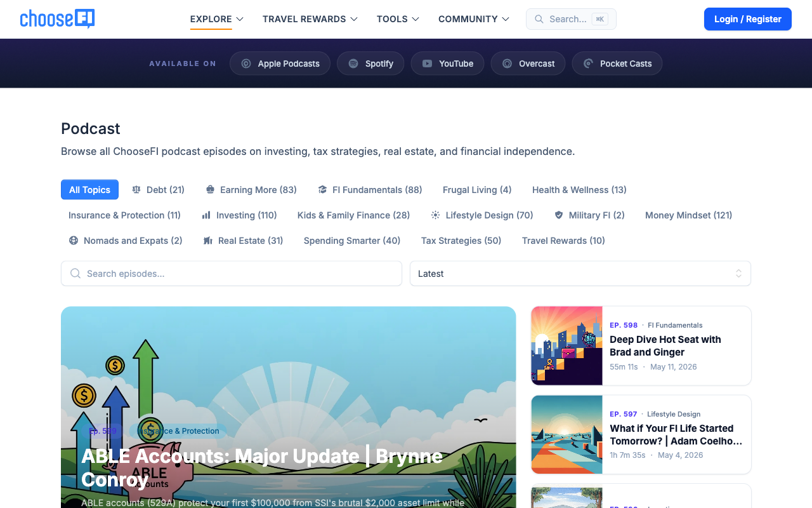
Task: Open the Community navigation menu
Action: [474, 19]
